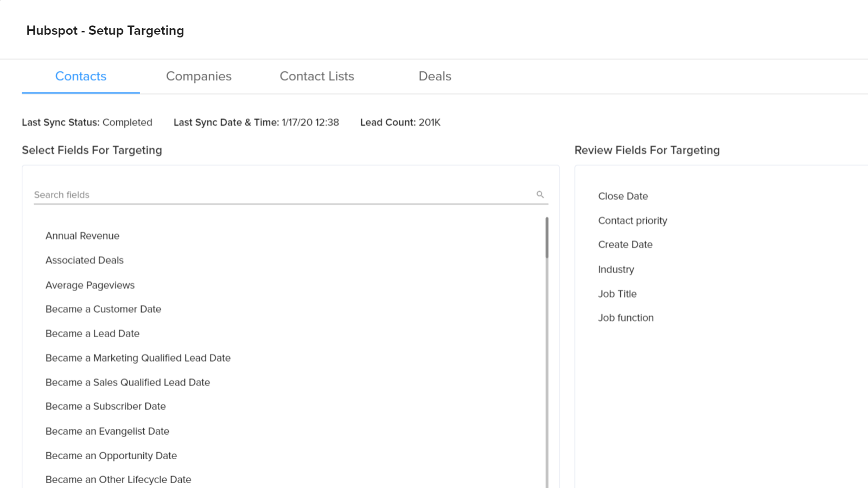Image resolution: width=868 pixels, height=488 pixels.
Task: Choose the Associated Deals field
Action: 84,260
